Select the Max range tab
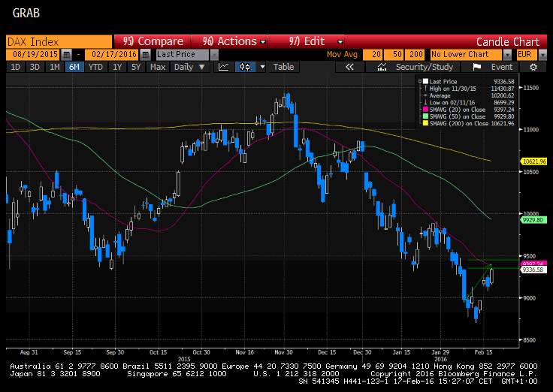This screenshot has height=392, width=553. pos(158,67)
